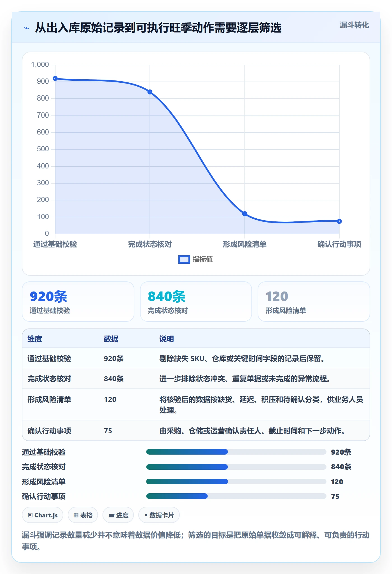Select table cell value 75
This screenshot has width=392, height=574.
tap(108, 431)
